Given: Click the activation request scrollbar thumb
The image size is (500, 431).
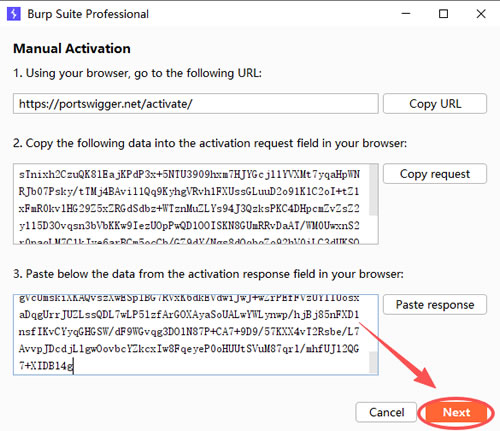Looking at the screenshot, I should pos(373,190).
